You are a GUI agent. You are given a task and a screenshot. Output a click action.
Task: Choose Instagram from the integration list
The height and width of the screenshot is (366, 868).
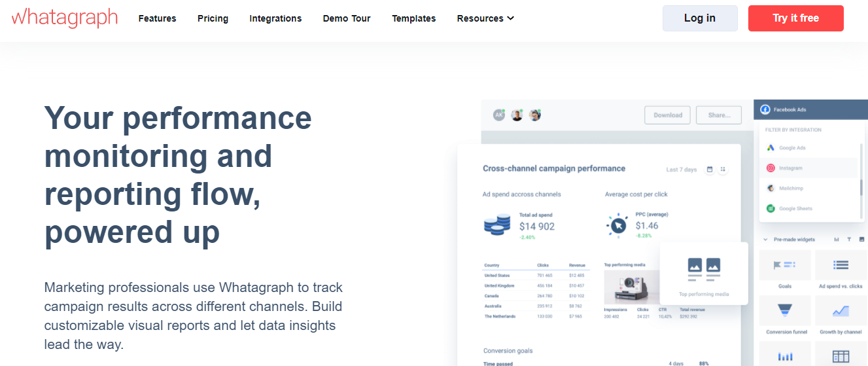[x=790, y=168]
